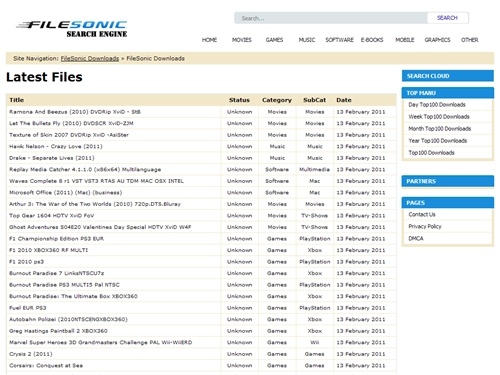500x375 pixels.
Task: Open Waves Complete 8 r1 VST file
Action: (x=96, y=181)
